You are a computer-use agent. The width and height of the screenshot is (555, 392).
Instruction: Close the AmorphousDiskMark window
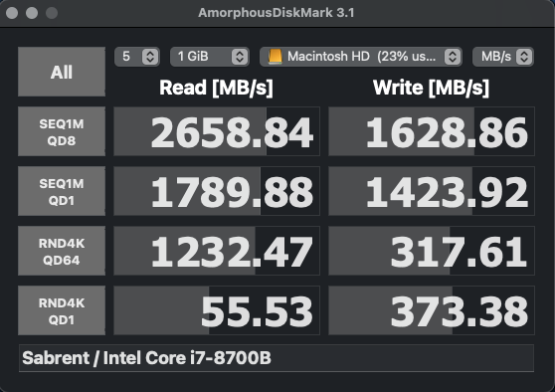point(12,13)
